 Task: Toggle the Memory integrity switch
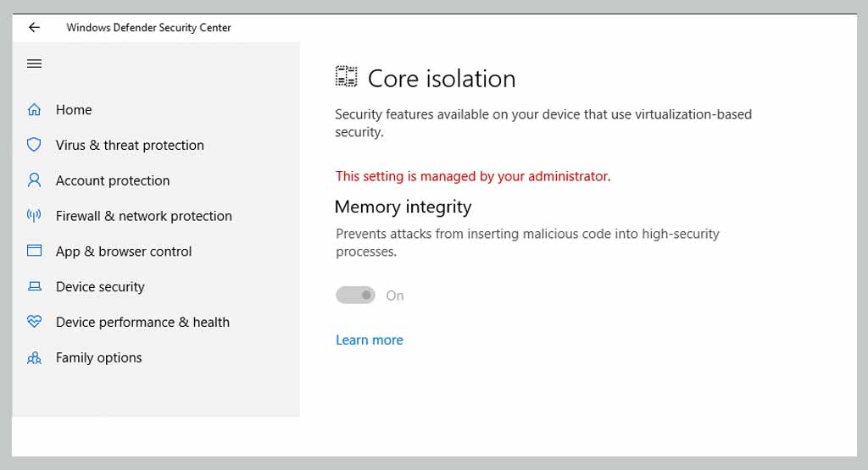[x=355, y=296]
